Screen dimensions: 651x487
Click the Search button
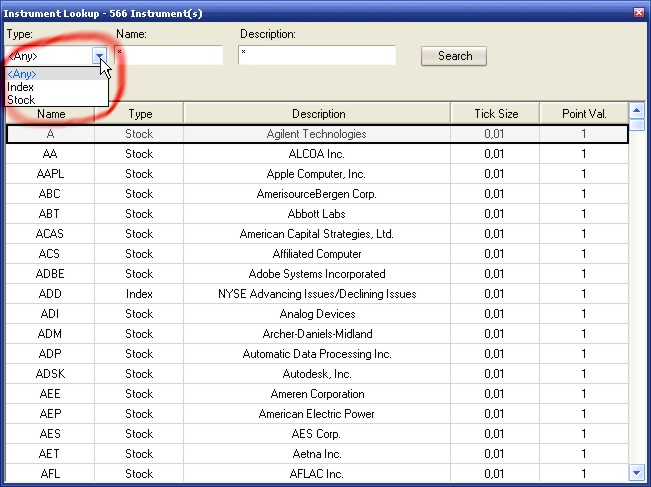coord(454,56)
